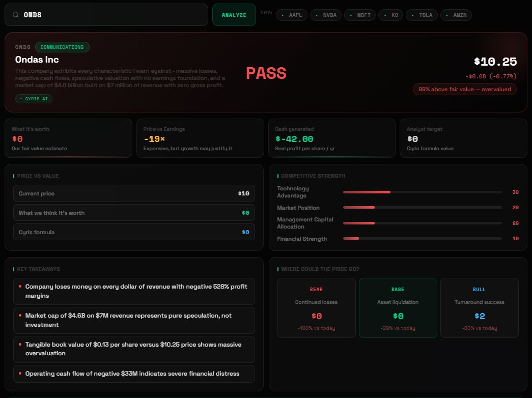Viewport: 532px width, 398px height.
Task: Select the Cyris formula row
Action: [134, 232]
